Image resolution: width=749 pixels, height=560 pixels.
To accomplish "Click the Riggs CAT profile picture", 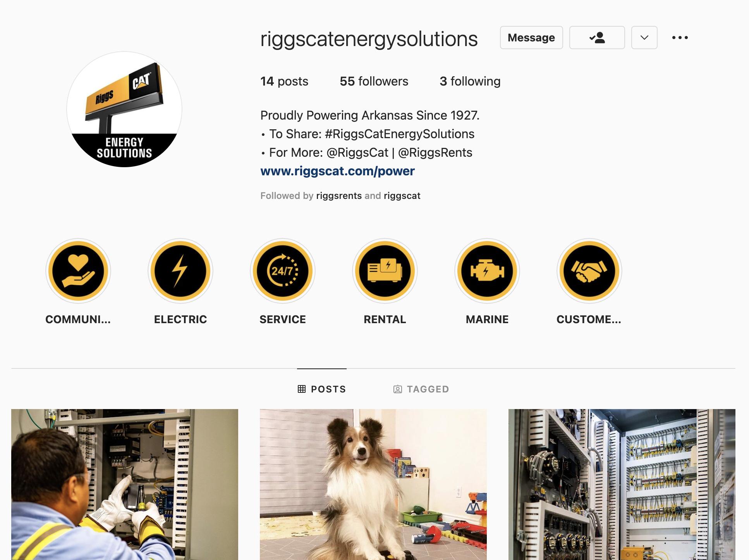I will tap(124, 109).
